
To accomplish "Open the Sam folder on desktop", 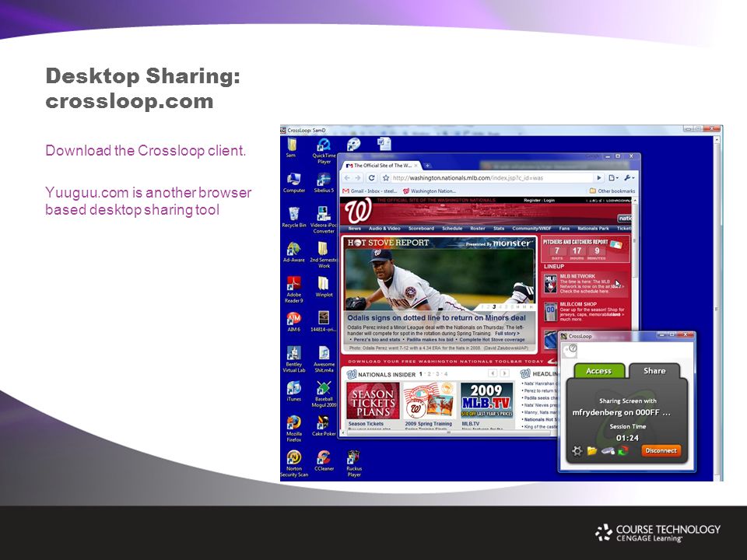I will coord(291,147).
